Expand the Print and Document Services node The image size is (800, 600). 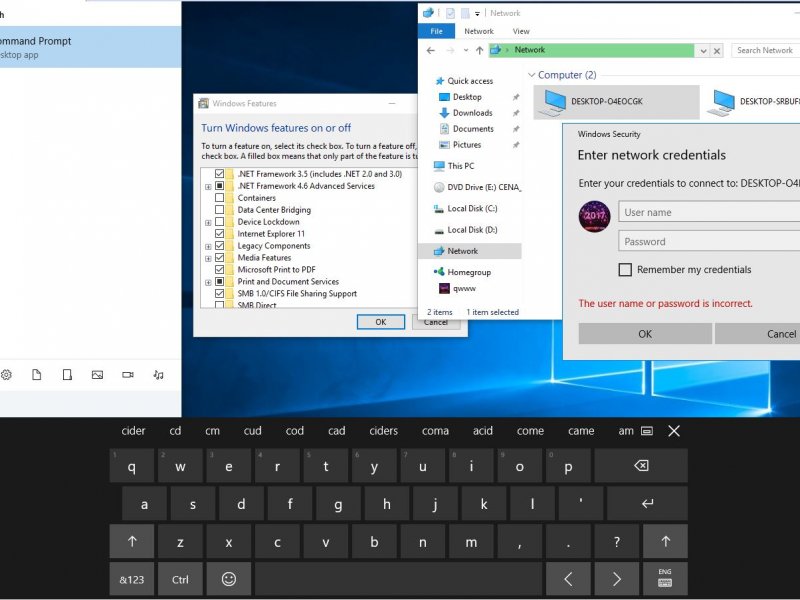(x=208, y=282)
